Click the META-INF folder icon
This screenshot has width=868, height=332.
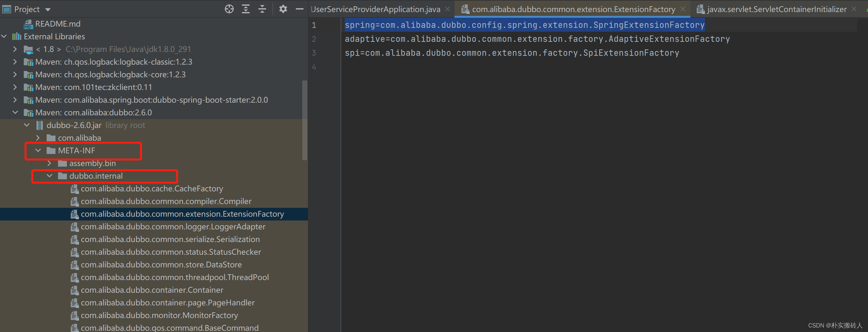tap(51, 150)
